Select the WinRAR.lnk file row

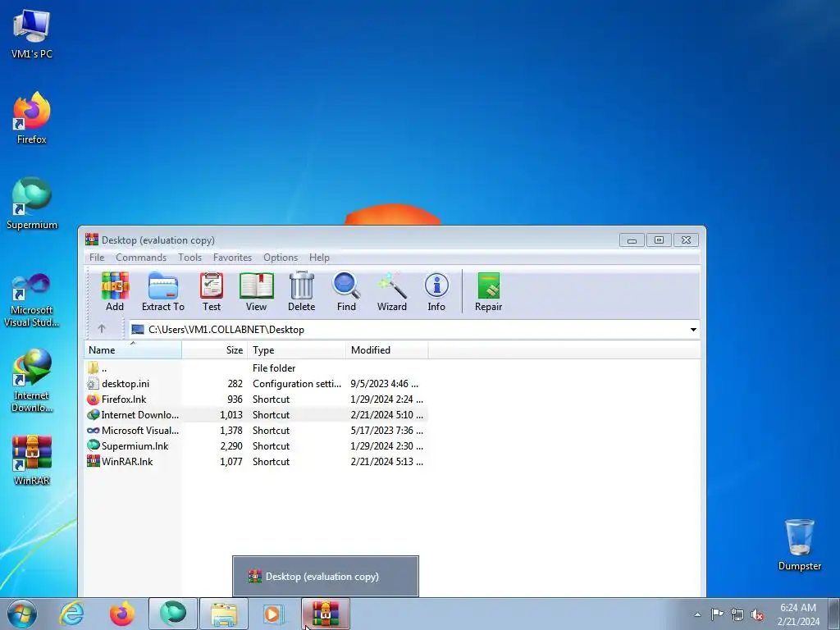256,461
